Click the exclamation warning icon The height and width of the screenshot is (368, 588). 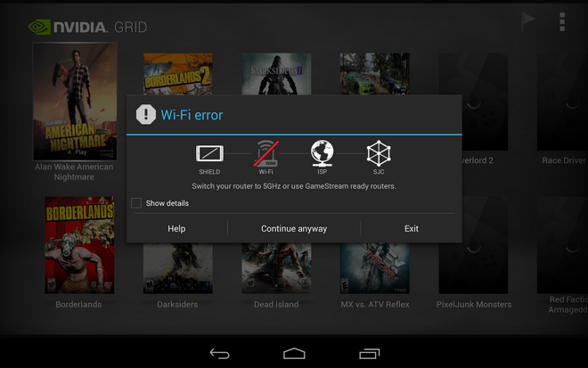pos(146,114)
